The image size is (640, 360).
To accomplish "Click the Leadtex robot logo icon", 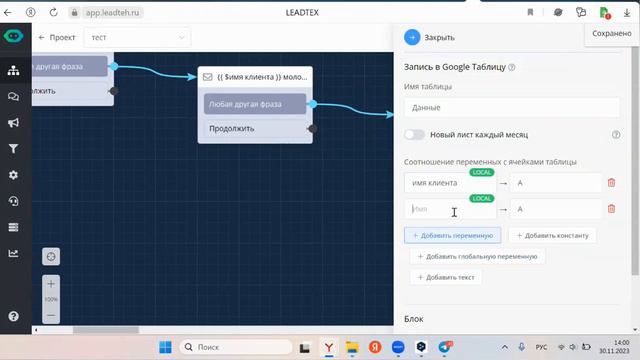I will click(x=13, y=36).
